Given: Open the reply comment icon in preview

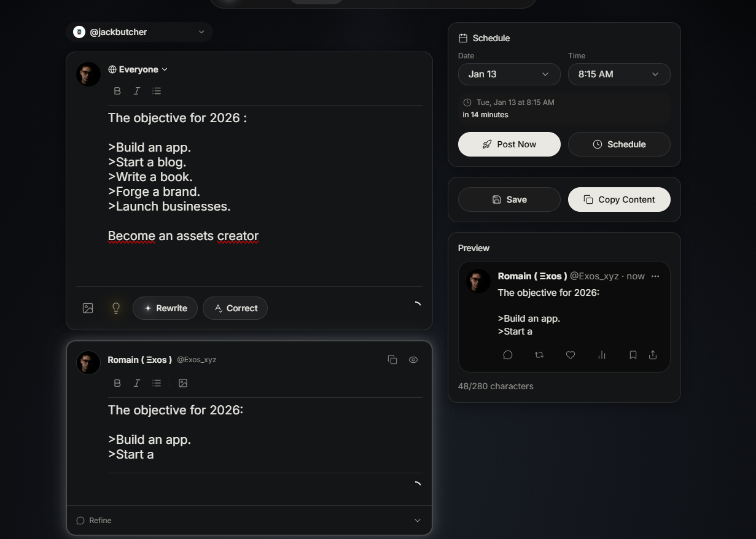Looking at the screenshot, I should pos(507,354).
